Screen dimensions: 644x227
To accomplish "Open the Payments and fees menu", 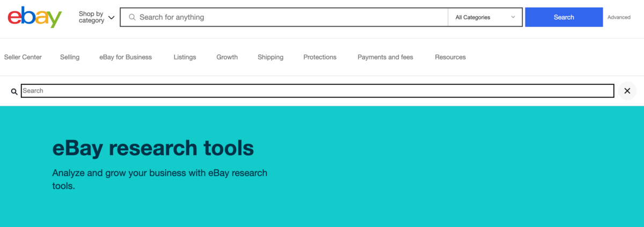I will pos(385,57).
